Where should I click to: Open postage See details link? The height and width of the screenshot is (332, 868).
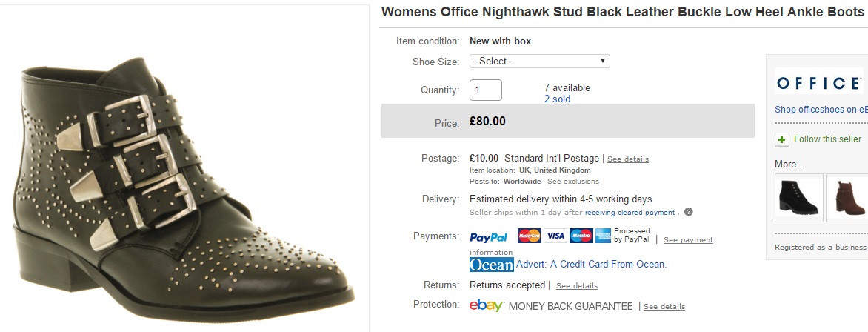pyautogui.click(x=628, y=159)
